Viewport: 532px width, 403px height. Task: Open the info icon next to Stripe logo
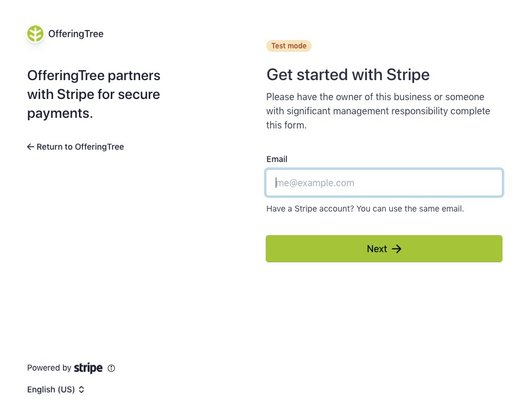[111, 368]
